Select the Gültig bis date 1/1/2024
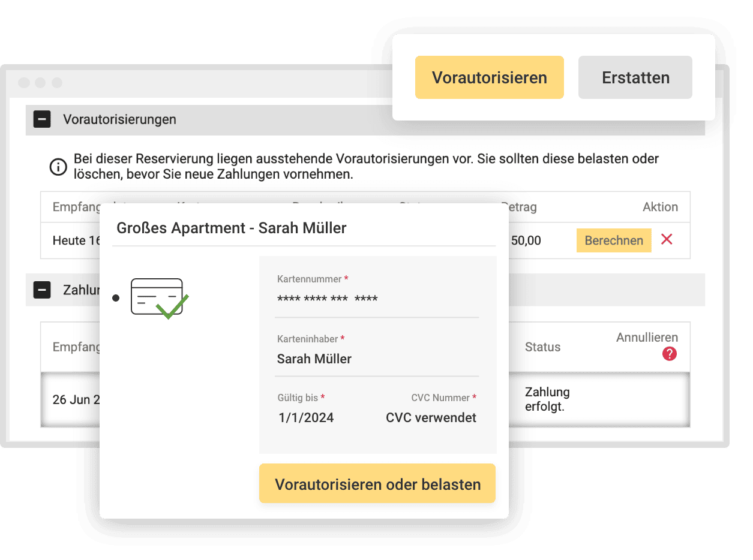 (306, 418)
